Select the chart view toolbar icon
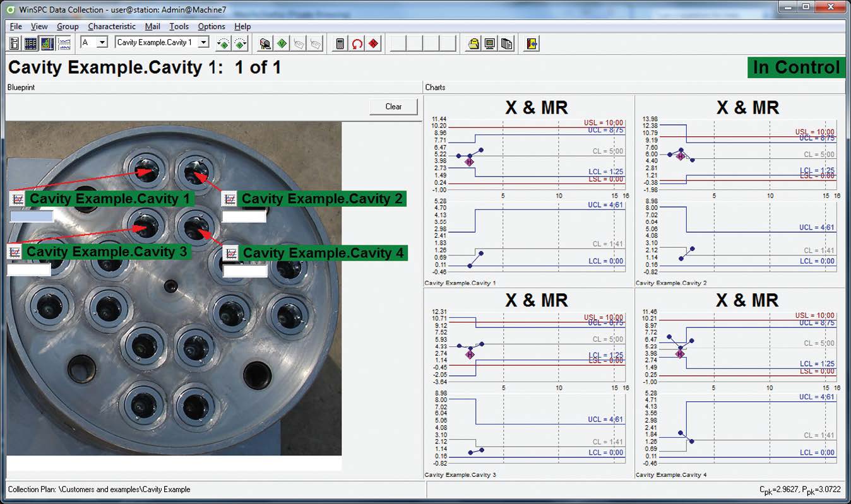 pyautogui.click(x=47, y=44)
